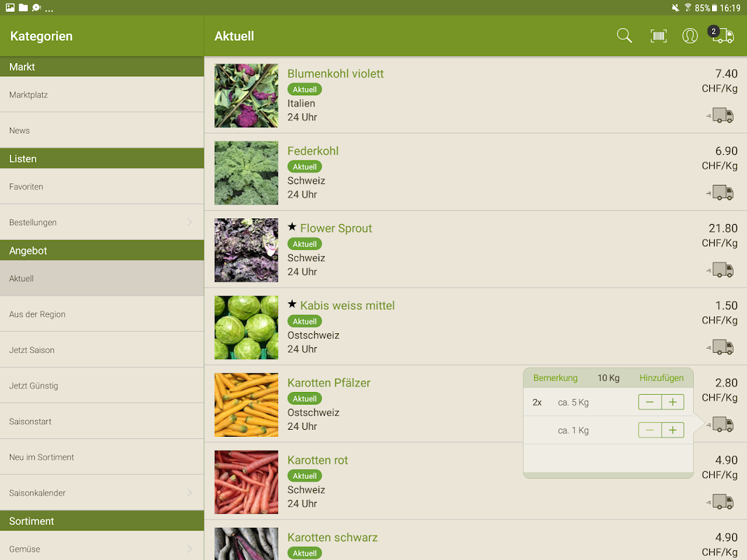Open the search magnifier icon
747x560 pixels.
pyautogui.click(x=624, y=36)
